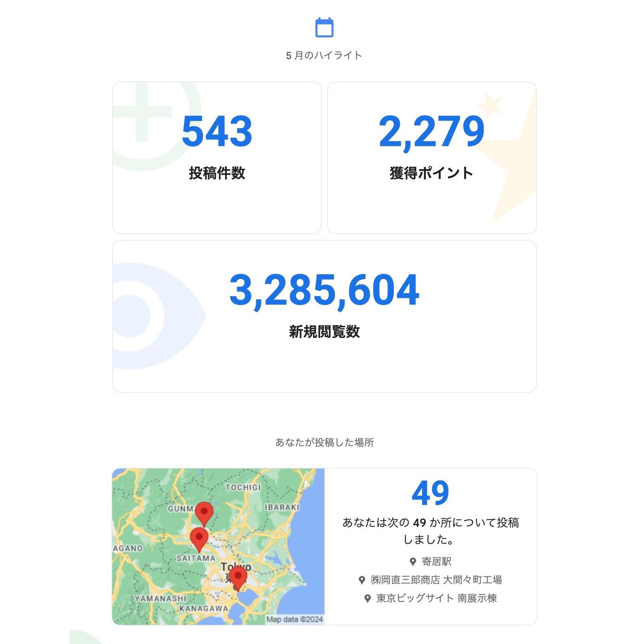The height and width of the screenshot is (644, 644).
Task: Click the large 49 places count
Action: (430, 493)
